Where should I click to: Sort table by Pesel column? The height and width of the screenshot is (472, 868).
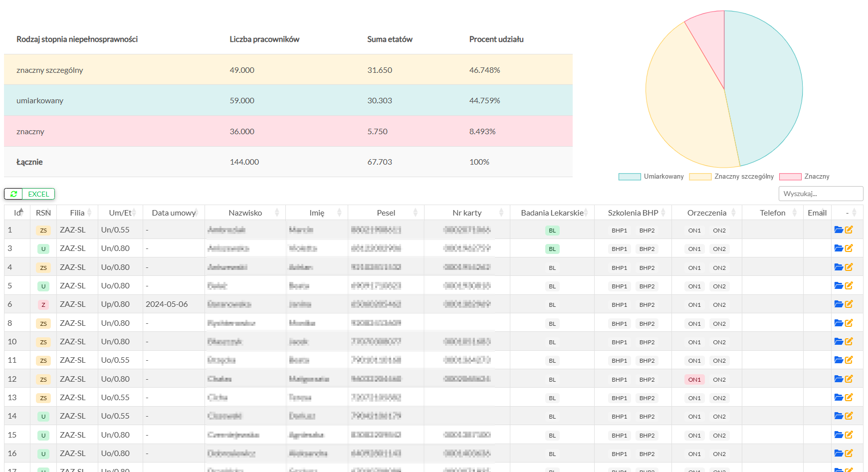pyautogui.click(x=386, y=213)
